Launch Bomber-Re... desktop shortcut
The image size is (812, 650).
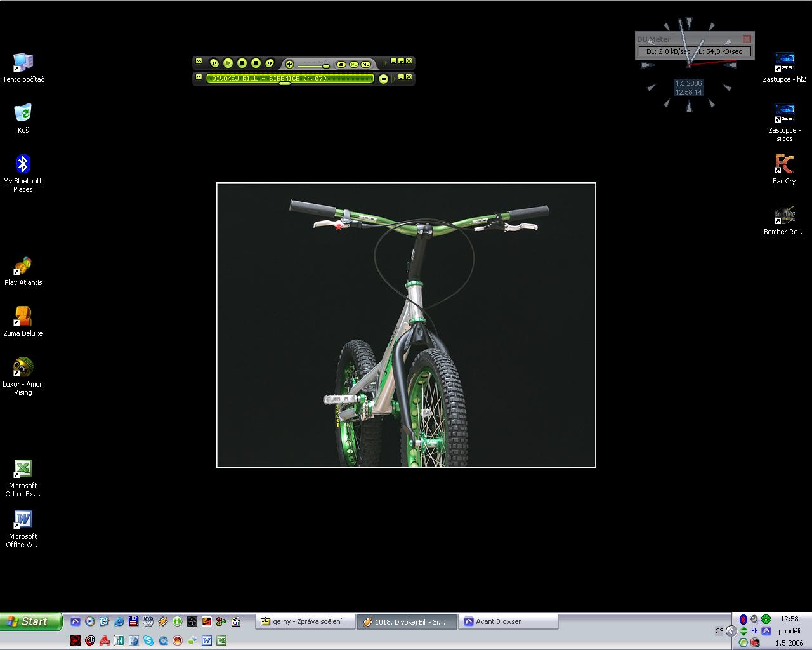785,220
